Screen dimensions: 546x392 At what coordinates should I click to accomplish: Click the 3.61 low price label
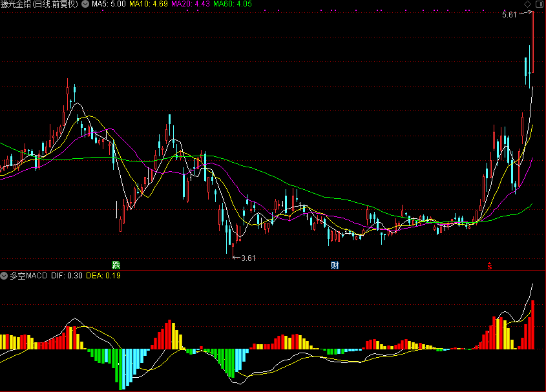pyautogui.click(x=248, y=258)
